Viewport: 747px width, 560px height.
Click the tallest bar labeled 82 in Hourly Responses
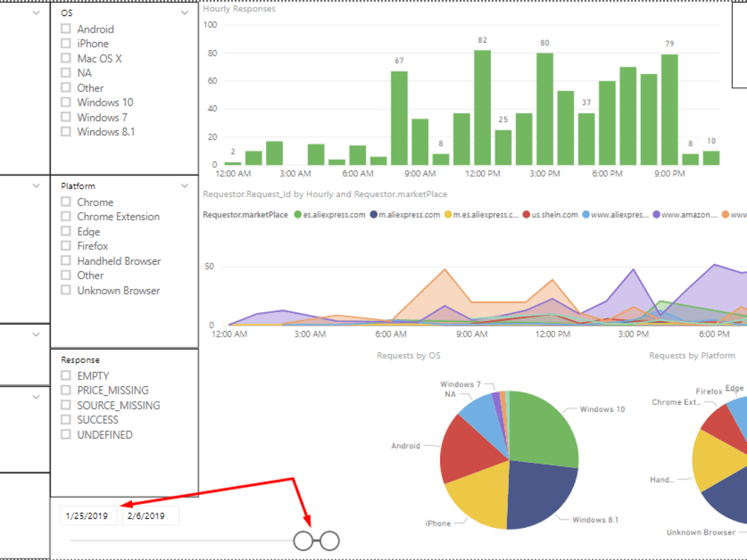[482, 105]
